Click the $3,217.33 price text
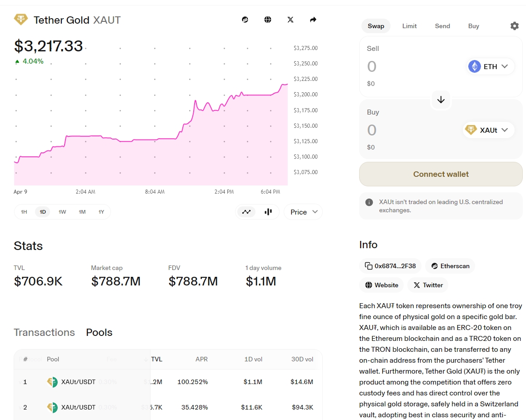This screenshot has width=526, height=420. pos(48,46)
